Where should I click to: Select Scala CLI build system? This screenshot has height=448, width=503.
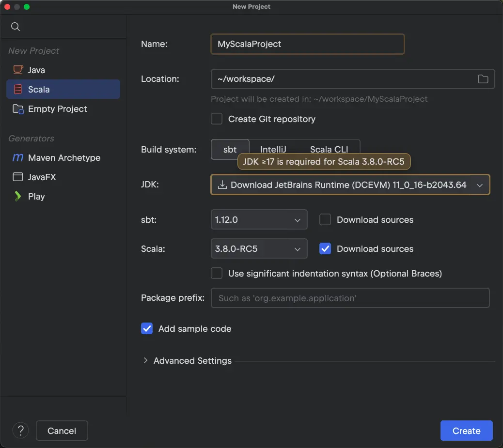click(329, 150)
